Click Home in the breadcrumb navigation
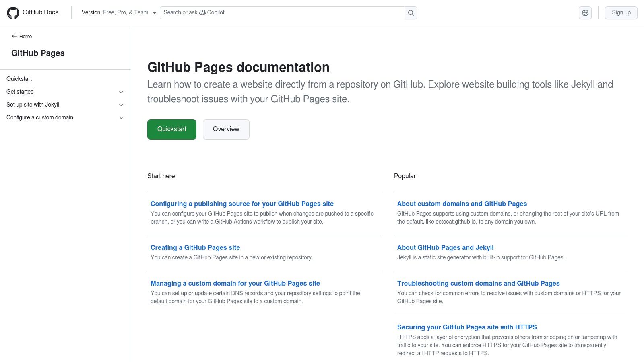The height and width of the screenshot is (362, 644). pos(25,36)
